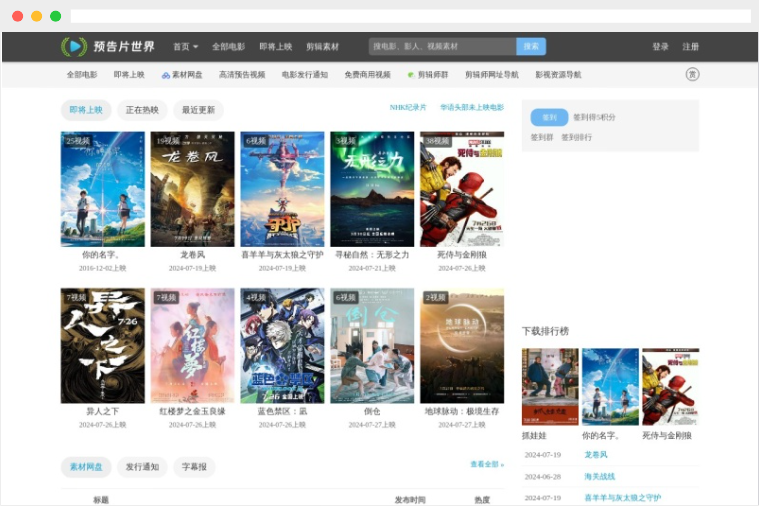The image size is (759, 506).
Task: Open the 寻秘自然：无形之力 poster
Action: click(372, 189)
